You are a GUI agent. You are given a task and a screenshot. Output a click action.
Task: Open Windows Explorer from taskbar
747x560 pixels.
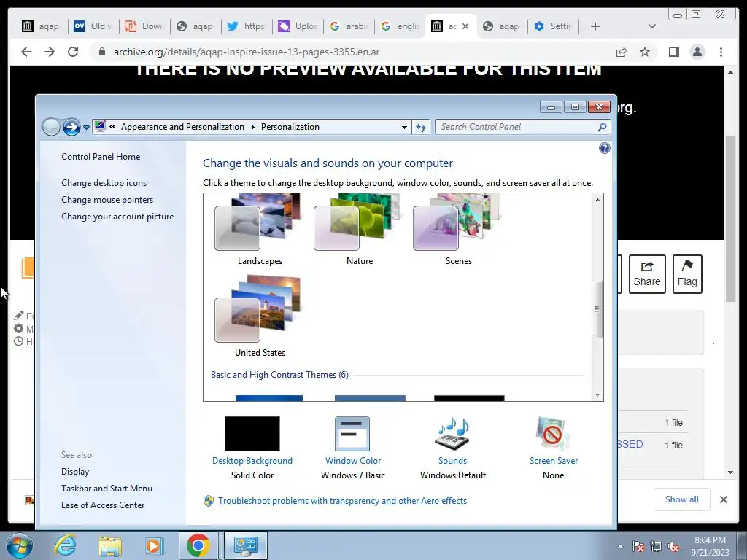click(x=110, y=545)
